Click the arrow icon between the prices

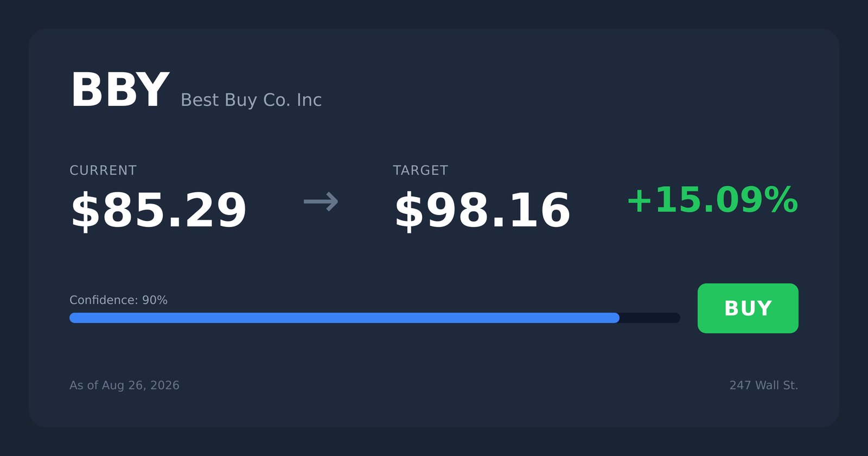[x=321, y=202]
